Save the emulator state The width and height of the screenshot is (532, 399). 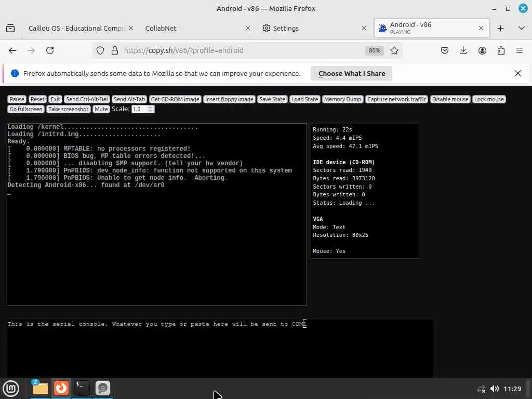(x=272, y=99)
